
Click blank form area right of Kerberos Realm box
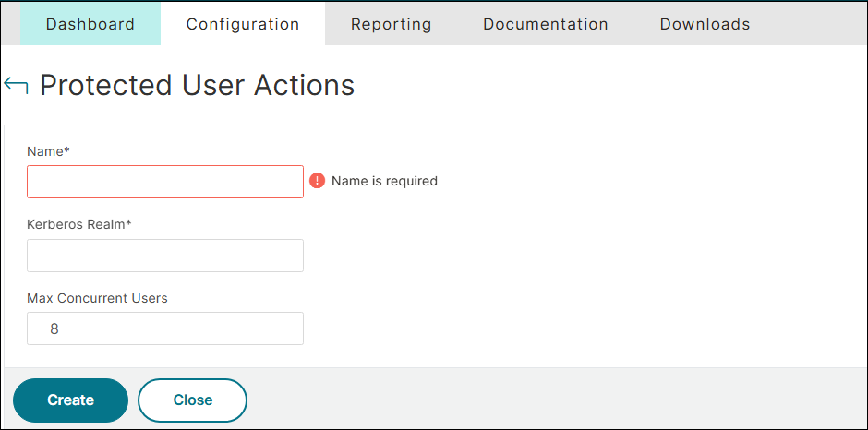[x=573, y=256]
